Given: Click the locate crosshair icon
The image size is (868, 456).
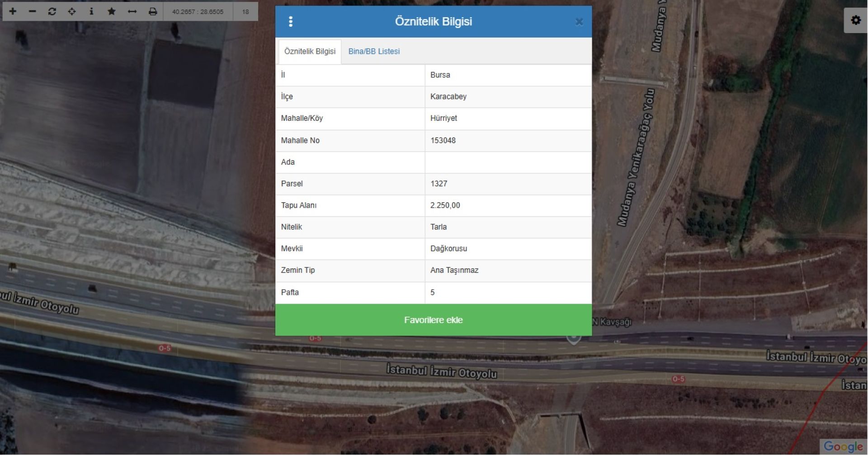Looking at the screenshot, I should pyautogui.click(x=72, y=11).
